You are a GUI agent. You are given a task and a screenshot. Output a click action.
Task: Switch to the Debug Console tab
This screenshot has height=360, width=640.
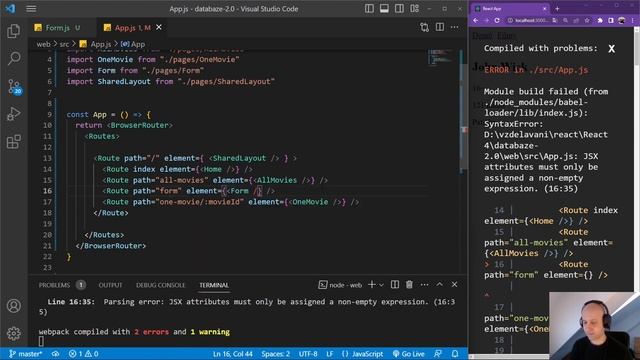pos(160,285)
